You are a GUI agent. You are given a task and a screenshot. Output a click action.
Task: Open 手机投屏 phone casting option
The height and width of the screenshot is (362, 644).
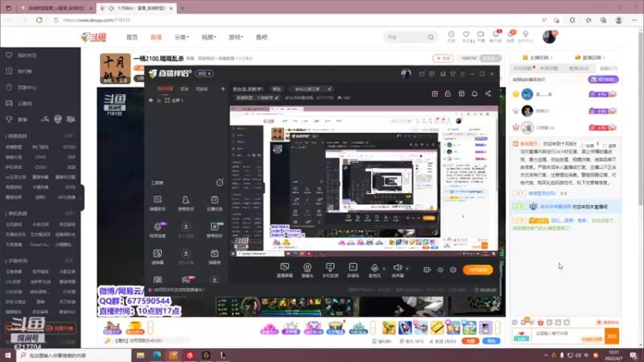pos(330,270)
